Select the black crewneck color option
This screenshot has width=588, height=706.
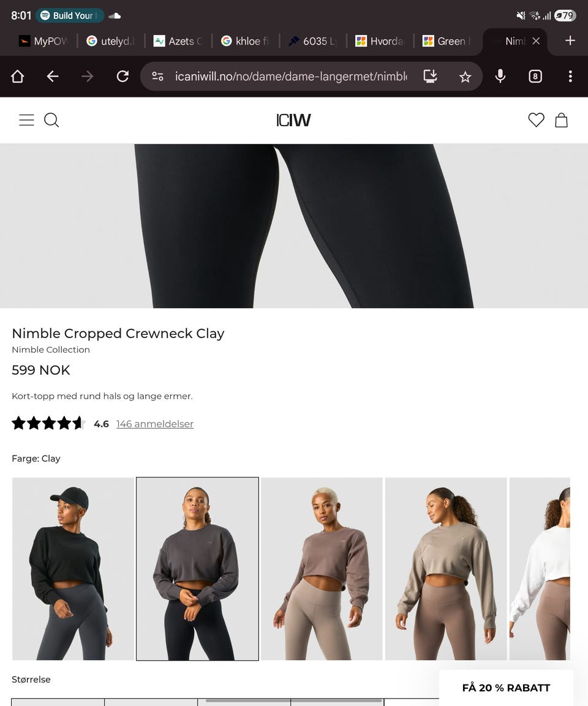tap(73, 569)
